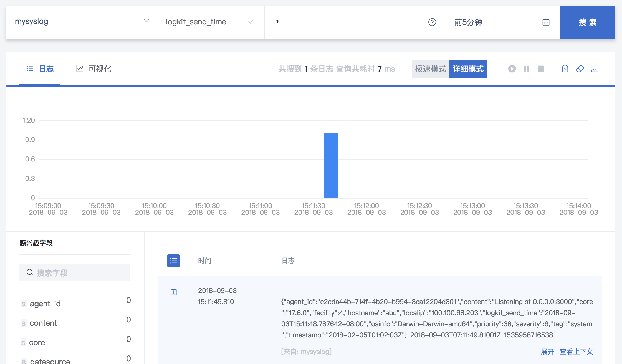Select 详细模式 detailed mode
Image resolution: width=622 pixels, height=364 pixels.
click(468, 69)
